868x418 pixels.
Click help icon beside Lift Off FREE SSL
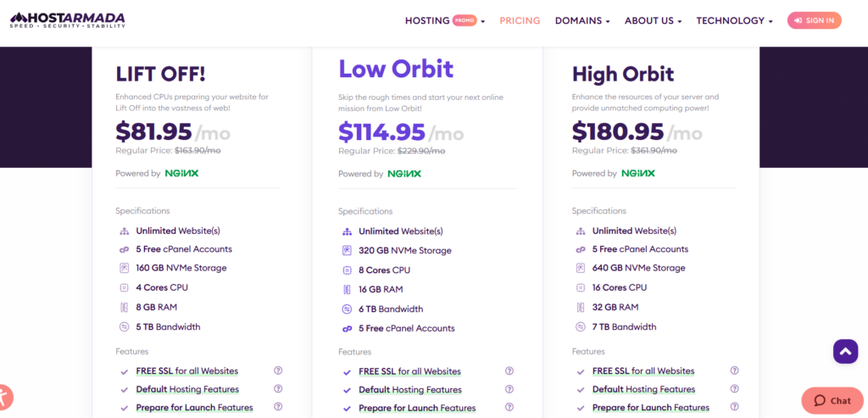[278, 371]
